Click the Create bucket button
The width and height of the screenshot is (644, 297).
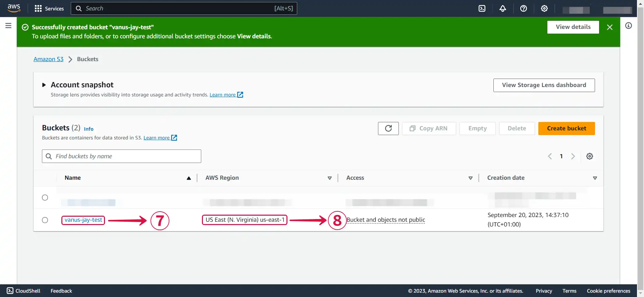[567, 128]
